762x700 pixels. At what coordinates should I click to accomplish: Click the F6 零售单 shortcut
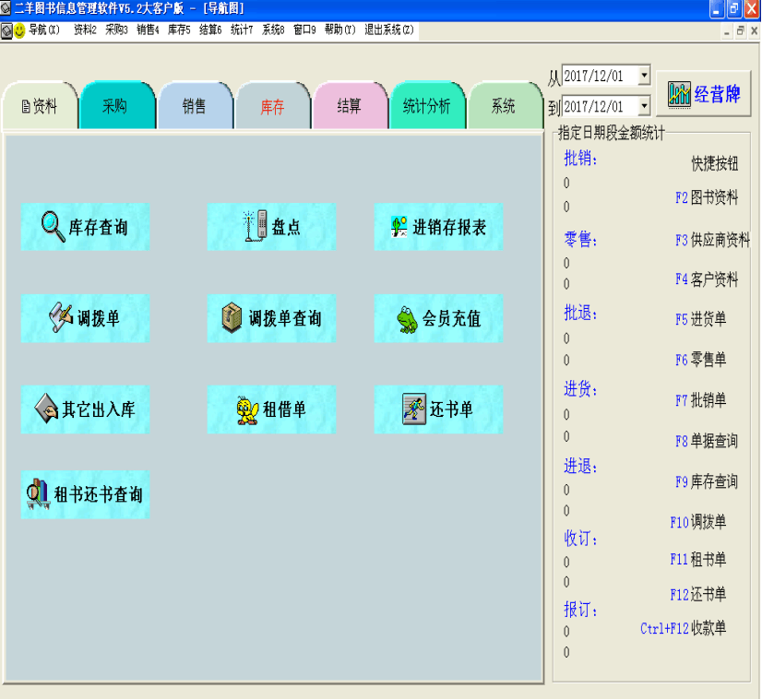click(701, 359)
